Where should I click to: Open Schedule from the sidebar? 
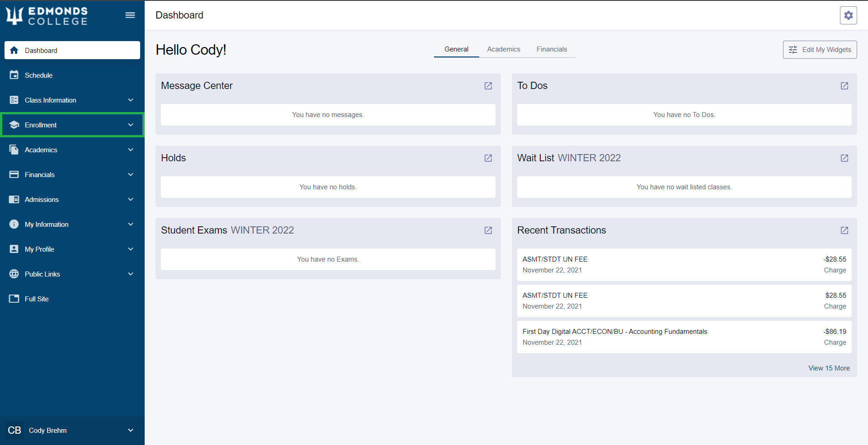(x=72, y=75)
